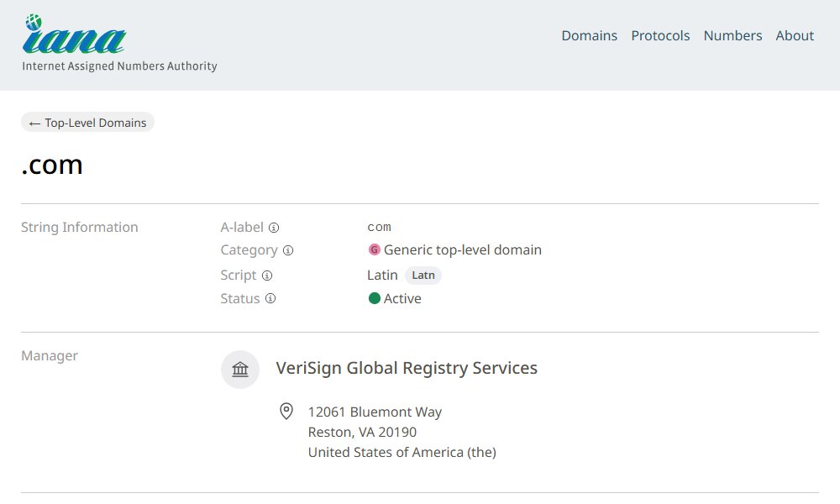This screenshot has width=840, height=504.
Task: Click the 'Latin' script value
Action: point(382,276)
